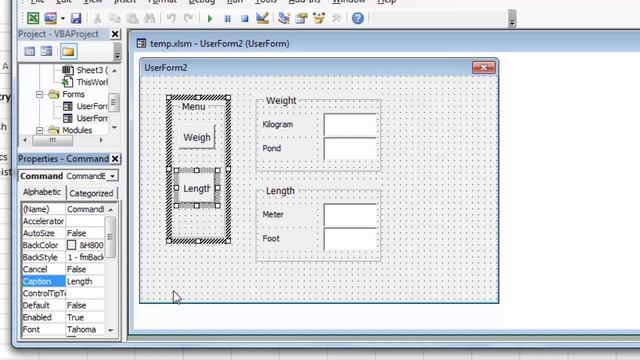Open Object Browser toolbar icon

pyautogui.click(x=319, y=18)
